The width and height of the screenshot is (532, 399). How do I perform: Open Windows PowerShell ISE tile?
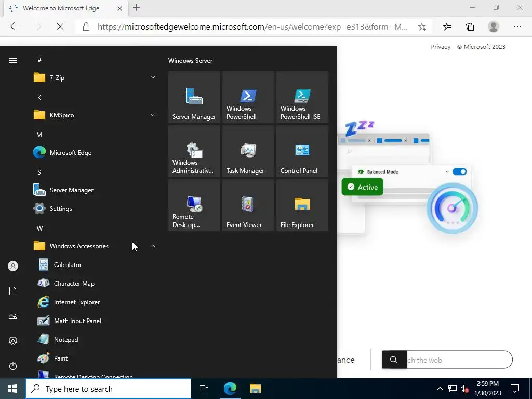302,97
